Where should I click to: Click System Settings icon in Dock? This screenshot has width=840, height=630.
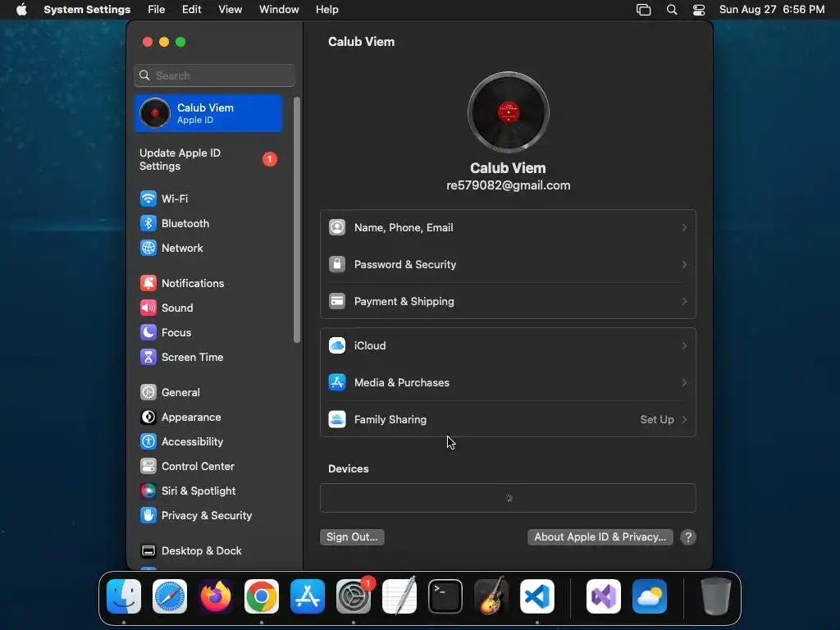coord(354,596)
